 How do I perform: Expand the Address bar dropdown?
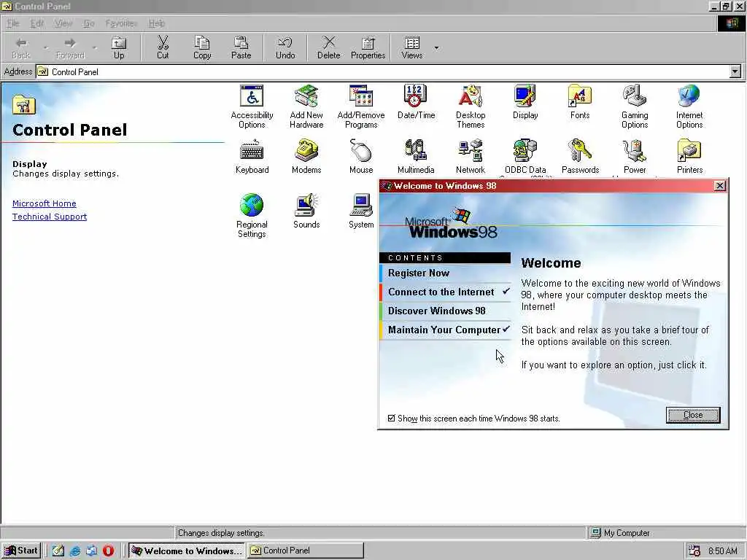click(735, 72)
